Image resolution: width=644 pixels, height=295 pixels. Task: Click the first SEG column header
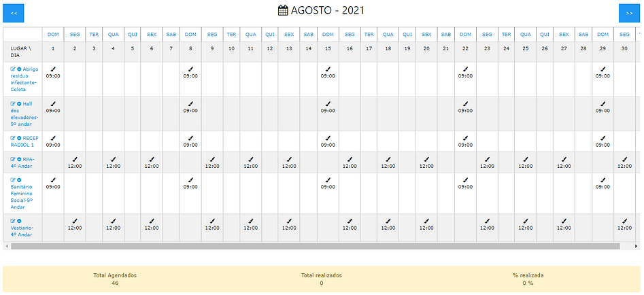74,34
